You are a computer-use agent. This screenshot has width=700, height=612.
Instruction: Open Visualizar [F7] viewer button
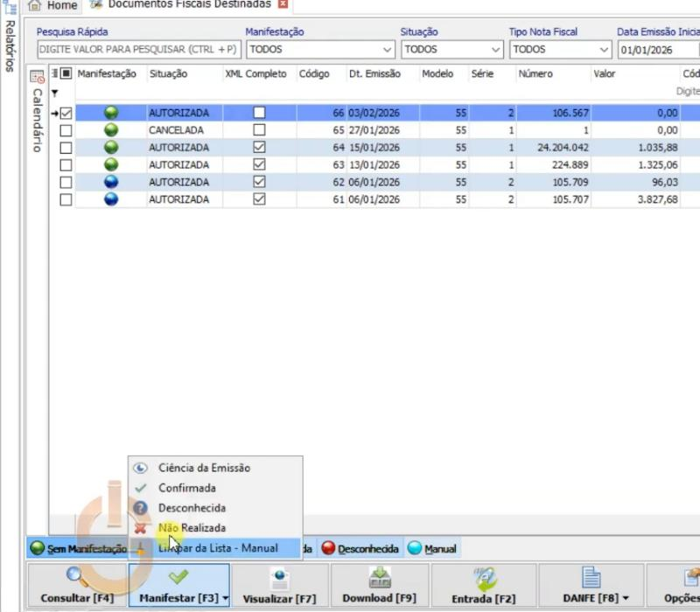pyautogui.click(x=279, y=585)
